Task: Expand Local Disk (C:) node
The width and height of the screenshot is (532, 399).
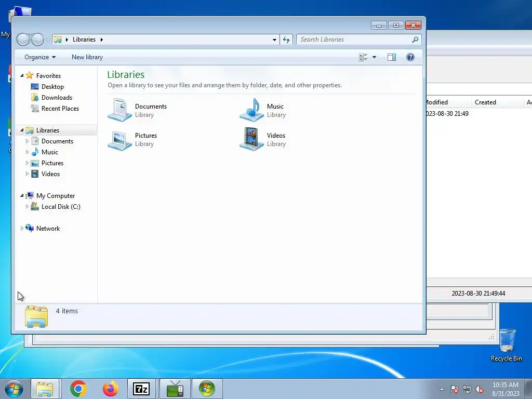Action: (x=27, y=206)
